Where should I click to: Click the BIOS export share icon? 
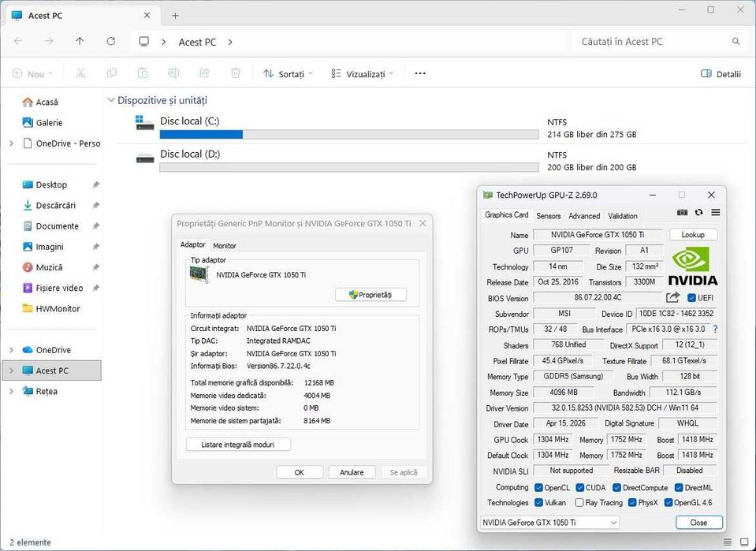(x=673, y=297)
